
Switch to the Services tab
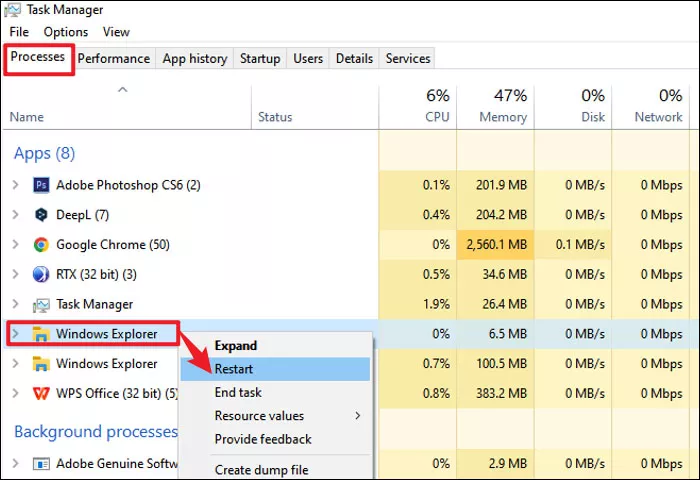coord(408,58)
